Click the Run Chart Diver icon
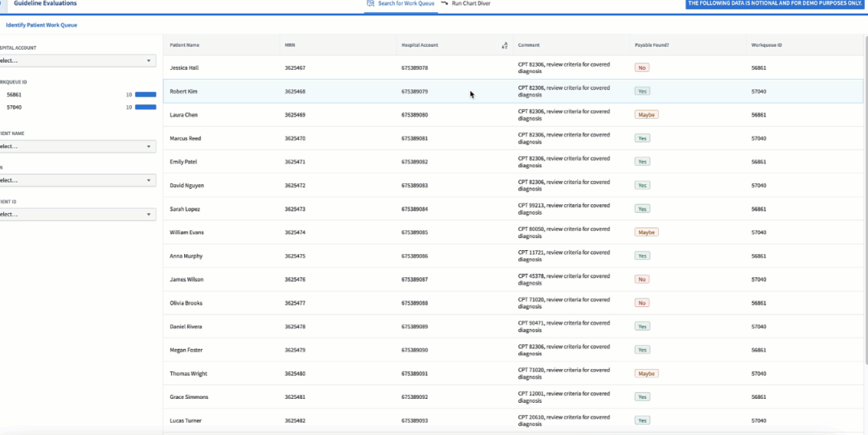 click(444, 3)
